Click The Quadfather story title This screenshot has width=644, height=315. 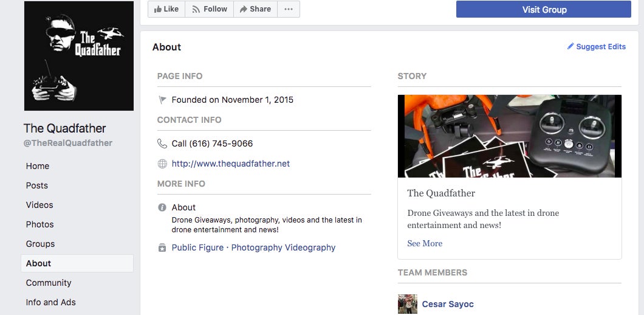coord(441,193)
